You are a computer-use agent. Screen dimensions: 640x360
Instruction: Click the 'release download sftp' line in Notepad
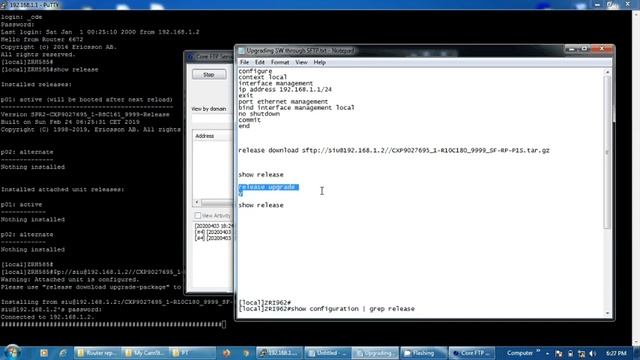point(394,150)
